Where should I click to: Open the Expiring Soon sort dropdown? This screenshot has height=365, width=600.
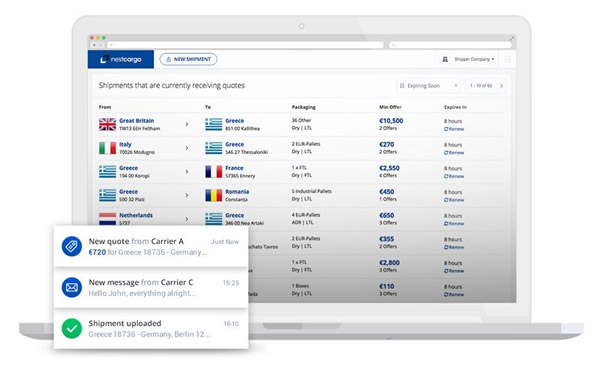pos(429,86)
